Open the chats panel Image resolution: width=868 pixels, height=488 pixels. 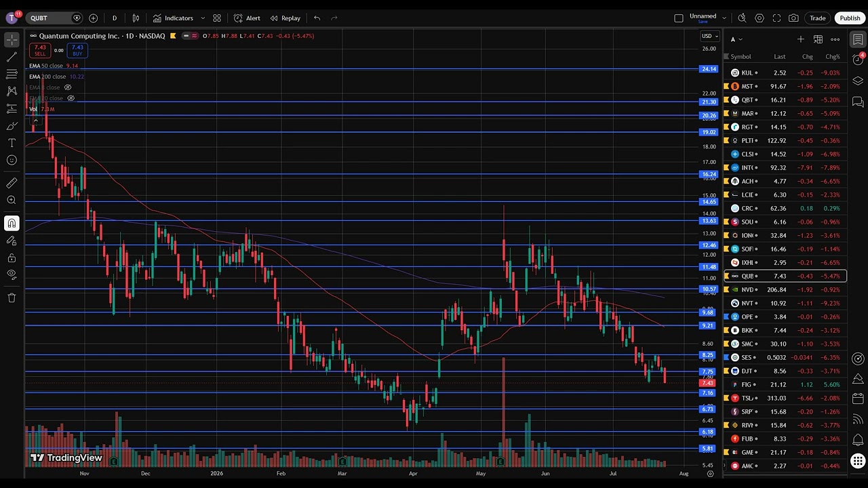pyautogui.click(x=858, y=102)
